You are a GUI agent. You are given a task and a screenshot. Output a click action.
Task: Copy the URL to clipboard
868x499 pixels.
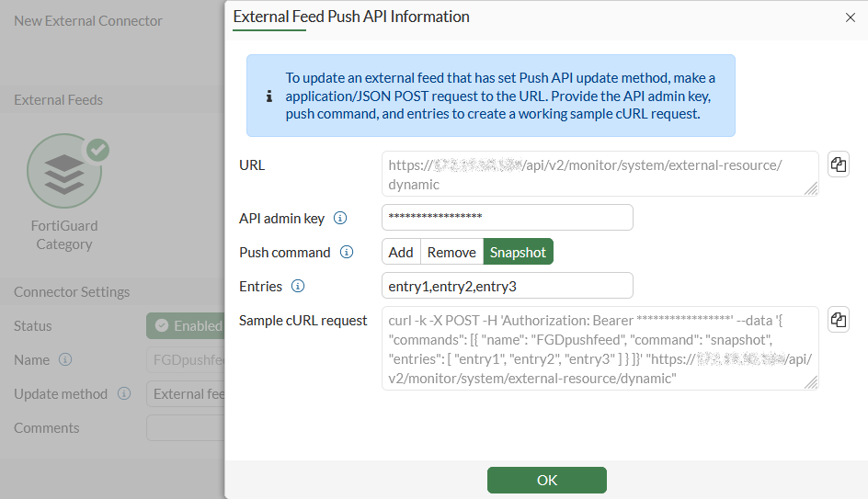(838, 164)
